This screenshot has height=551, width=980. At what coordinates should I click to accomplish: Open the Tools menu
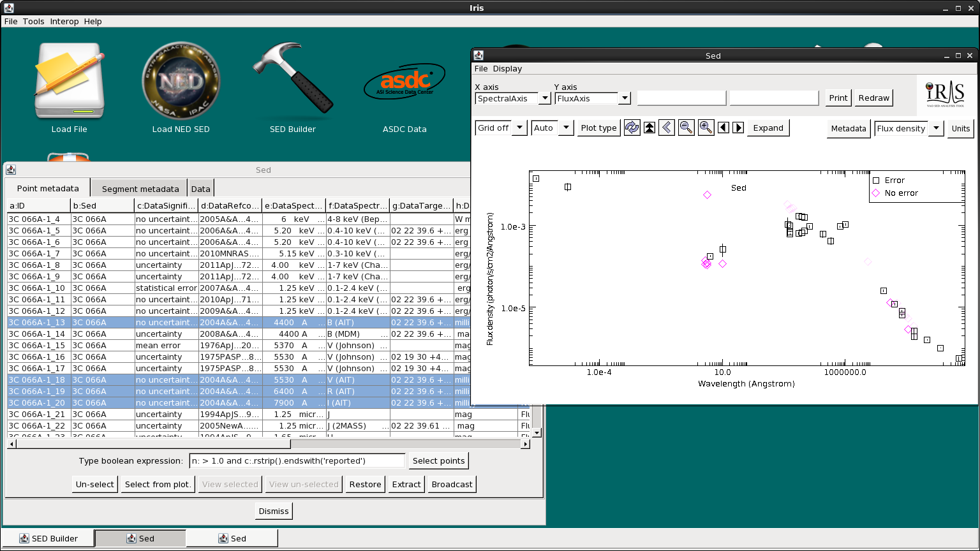point(34,21)
